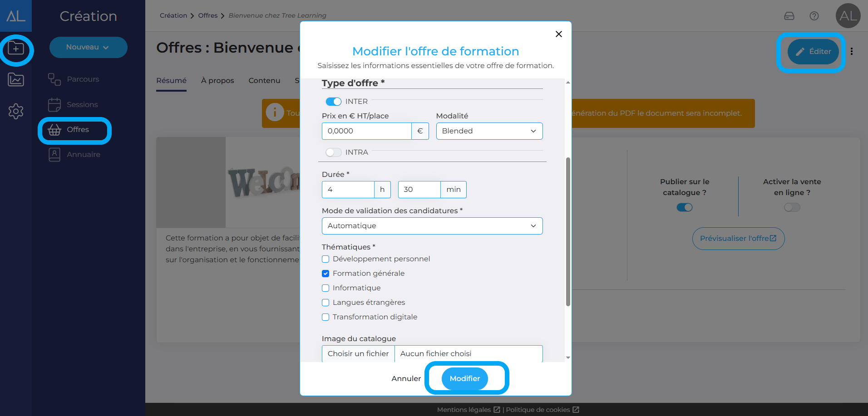
Task: Expand the Automatique validation mode dropdown
Action: click(432, 226)
